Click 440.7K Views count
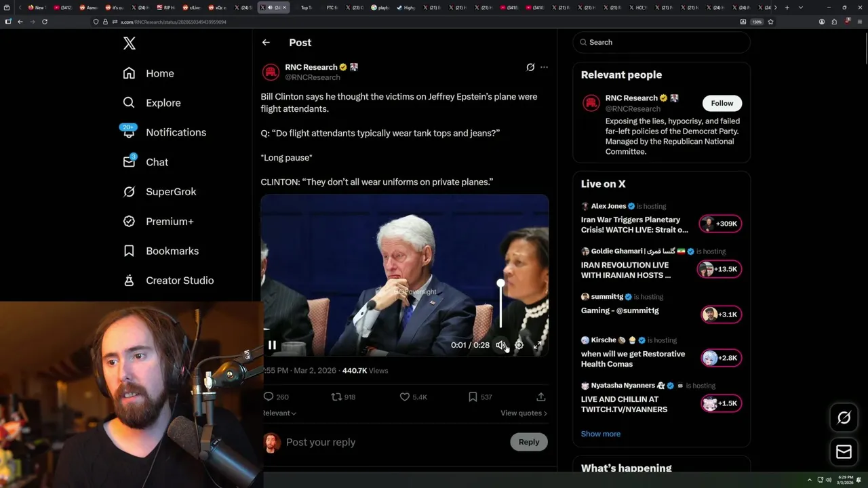This screenshot has width=868, height=488. pos(365,371)
